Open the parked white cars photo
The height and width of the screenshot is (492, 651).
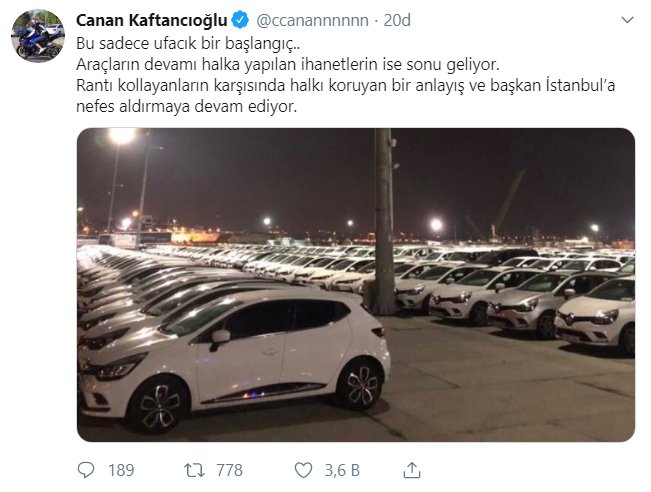(356, 285)
